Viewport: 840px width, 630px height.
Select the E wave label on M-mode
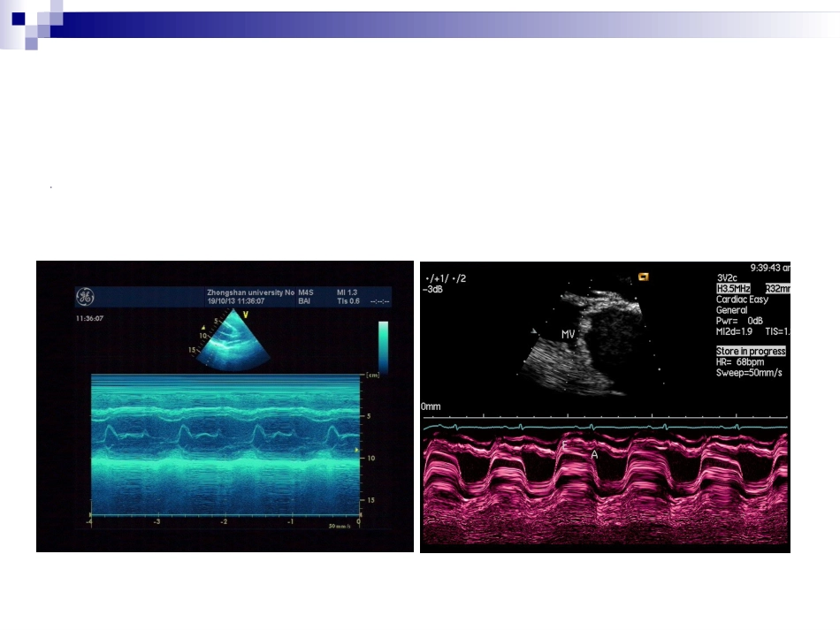click(564, 444)
